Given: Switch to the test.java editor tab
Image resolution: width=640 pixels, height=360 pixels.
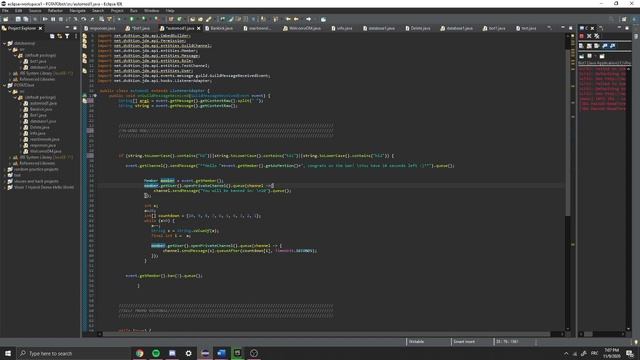Looking at the screenshot, I should [x=527, y=28].
